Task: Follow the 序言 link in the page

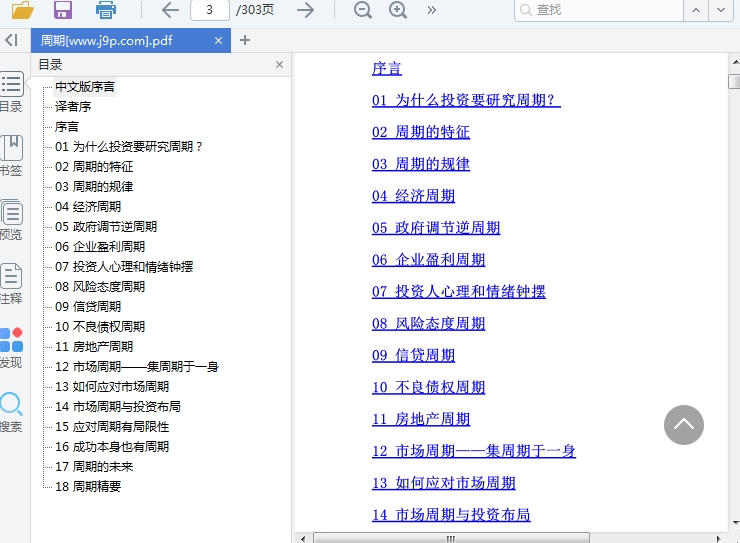Action: [387, 68]
